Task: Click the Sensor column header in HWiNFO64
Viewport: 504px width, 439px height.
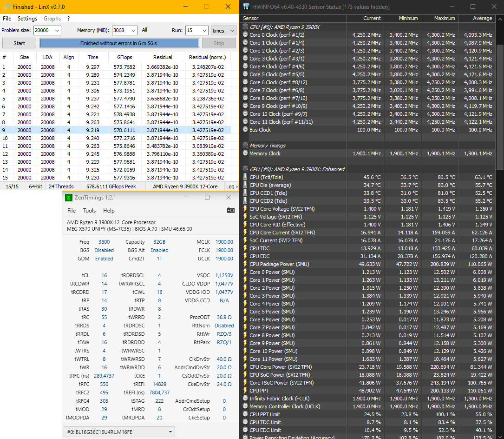Action: 294,18
